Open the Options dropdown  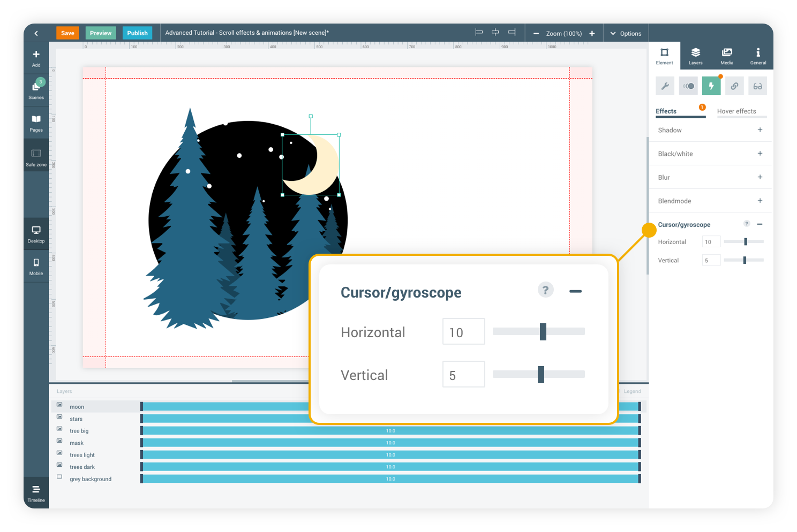(x=626, y=33)
